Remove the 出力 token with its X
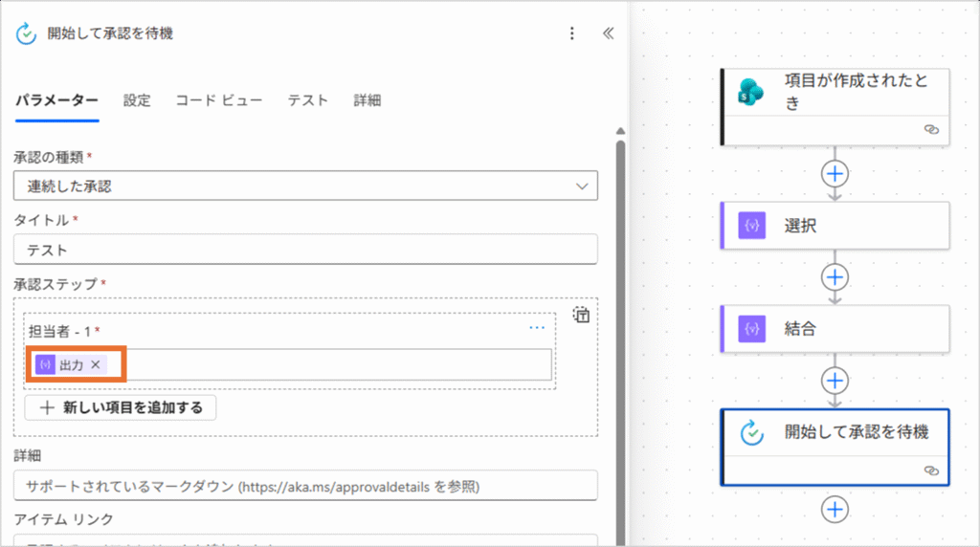 [x=96, y=364]
